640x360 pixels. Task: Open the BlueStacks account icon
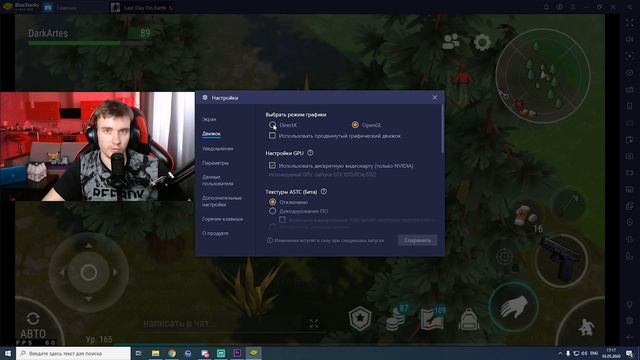[560, 7]
